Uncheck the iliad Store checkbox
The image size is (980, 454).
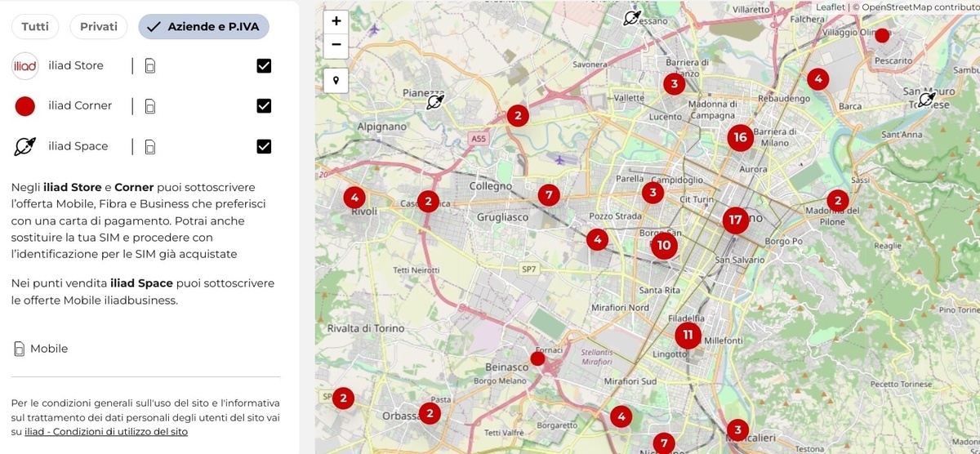click(x=264, y=66)
